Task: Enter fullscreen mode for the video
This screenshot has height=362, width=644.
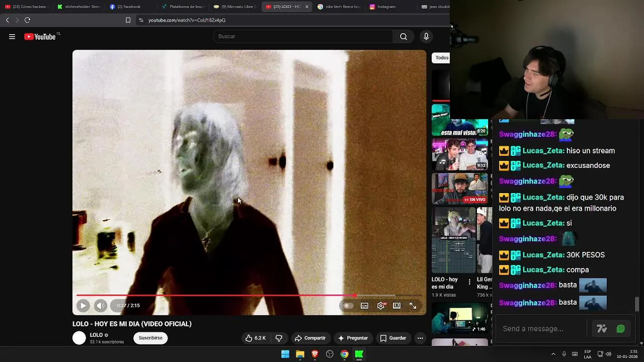Action: coord(413,305)
